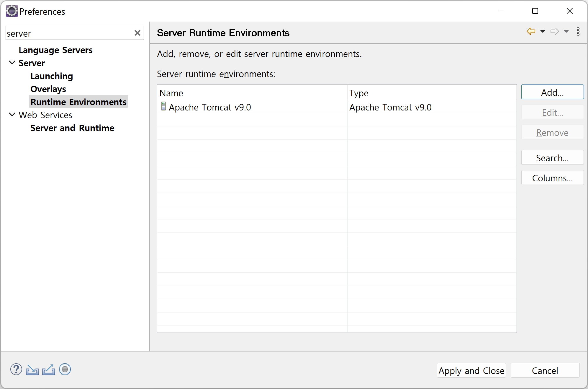588x389 pixels.
Task: Click the Import preferences icon
Action: coord(32,370)
